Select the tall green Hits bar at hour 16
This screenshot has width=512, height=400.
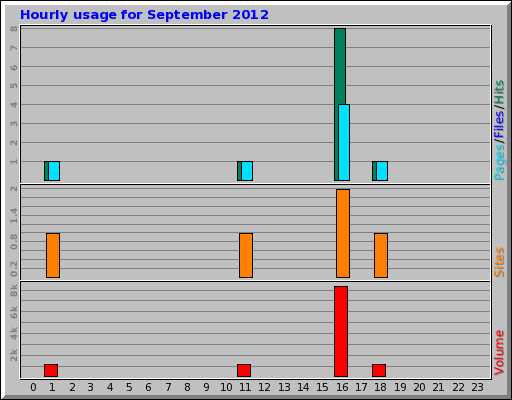(x=340, y=67)
